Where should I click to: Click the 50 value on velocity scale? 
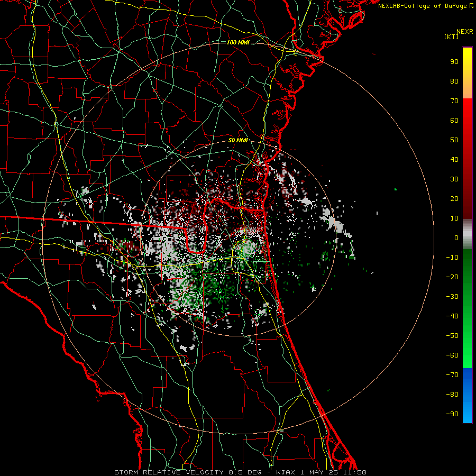(x=454, y=140)
